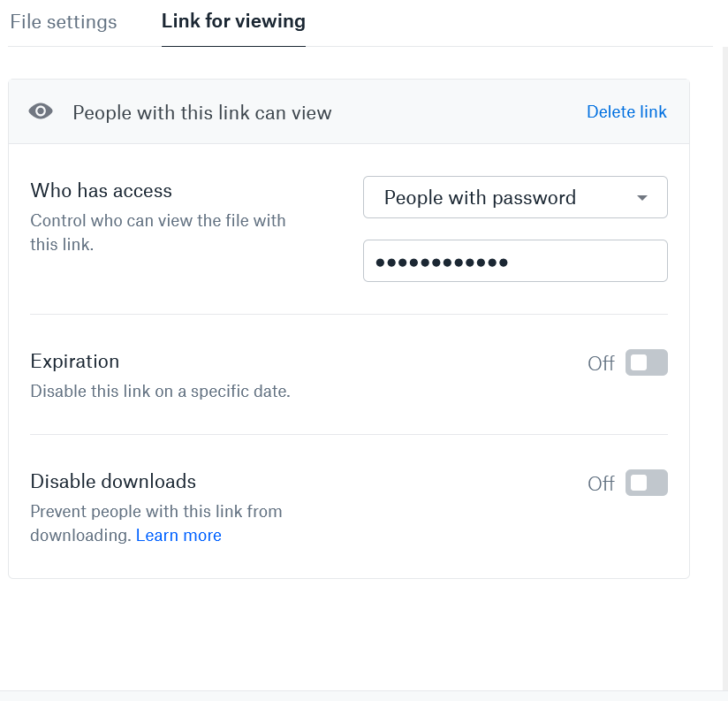
Task: Turn on the Disable downloads toggle
Action: pos(646,483)
